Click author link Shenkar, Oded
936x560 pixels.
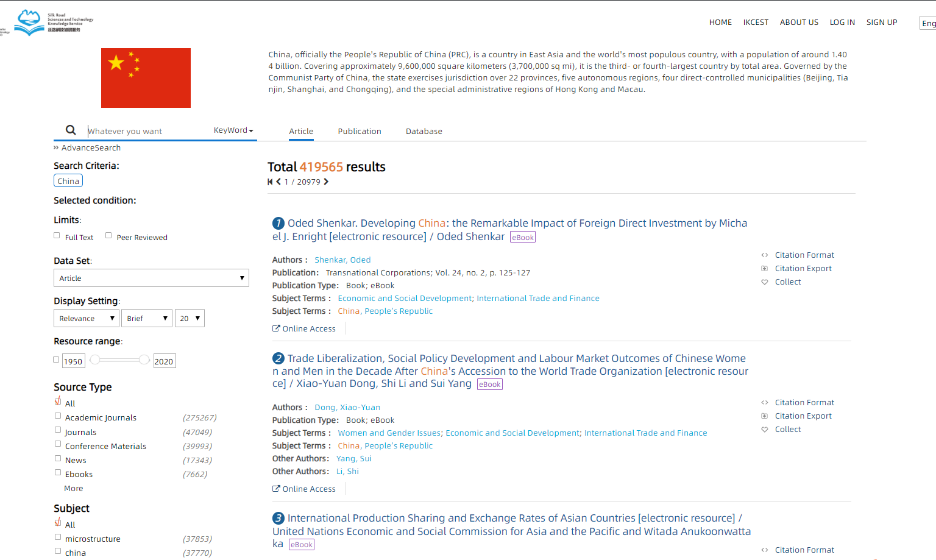tap(342, 260)
